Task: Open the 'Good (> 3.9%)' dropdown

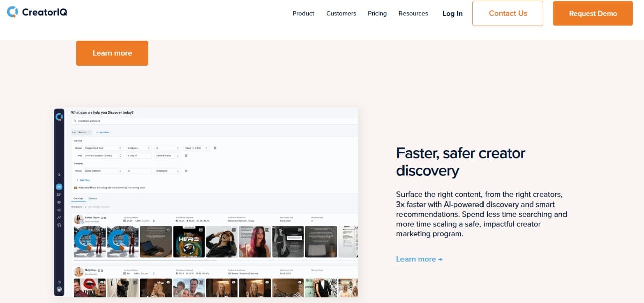Action: click(x=196, y=148)
